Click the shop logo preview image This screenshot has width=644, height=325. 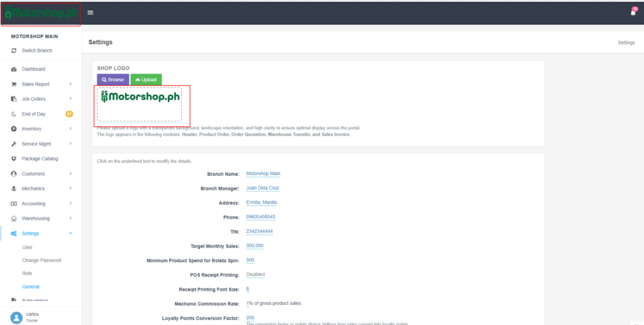pyautogui.click(x=139, y=104)
